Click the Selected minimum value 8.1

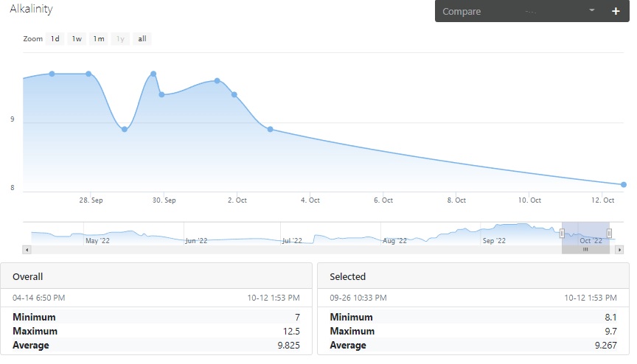click(x=610, y=318)
